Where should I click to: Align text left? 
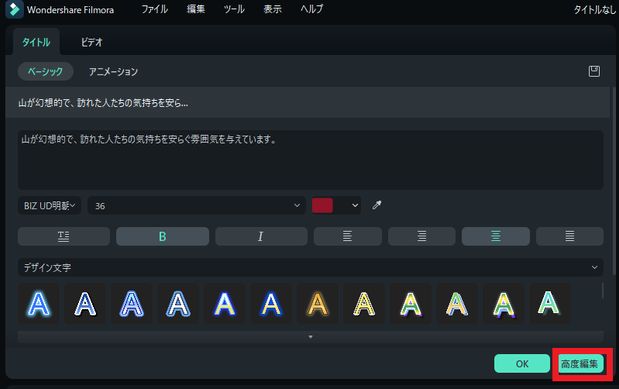[x=347, y=237]
